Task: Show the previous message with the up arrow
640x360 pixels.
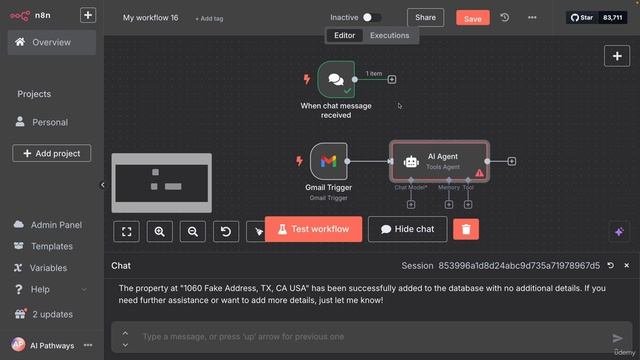Action: click(x=125, y=333)
